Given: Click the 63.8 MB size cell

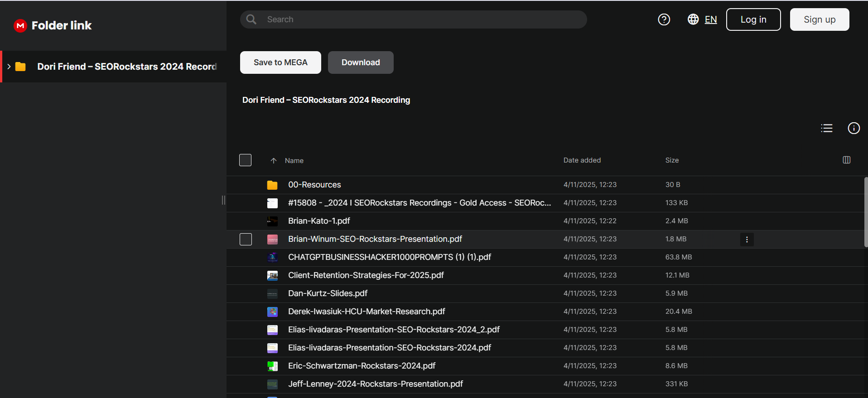Looking at the screenshot, I should pyautogui.click(x=679, y=257).
